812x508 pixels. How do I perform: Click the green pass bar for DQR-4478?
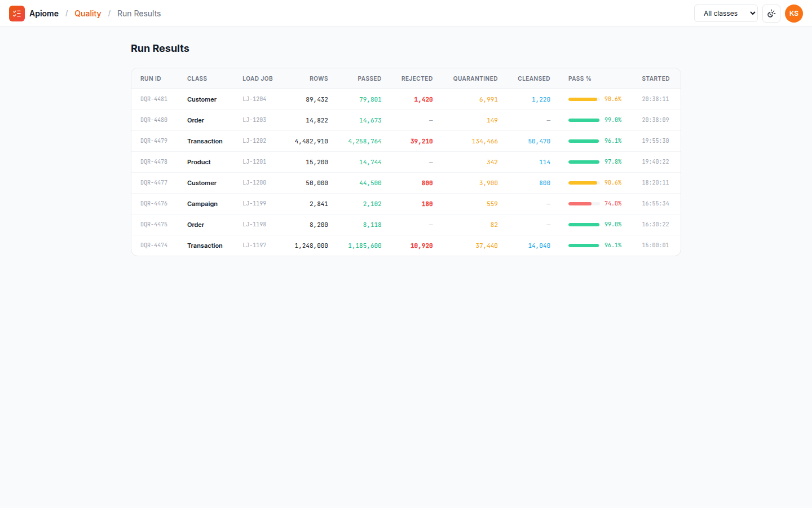click(584, 162)
